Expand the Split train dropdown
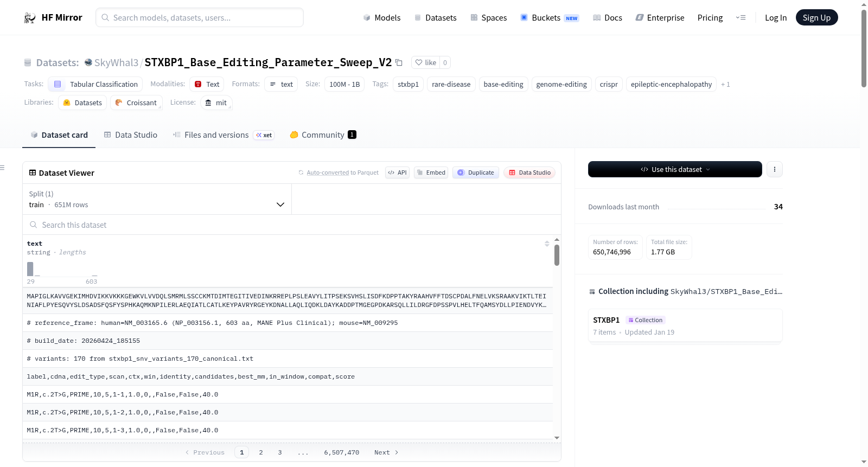Screen dimensions: 868x467 coord(157,199)
